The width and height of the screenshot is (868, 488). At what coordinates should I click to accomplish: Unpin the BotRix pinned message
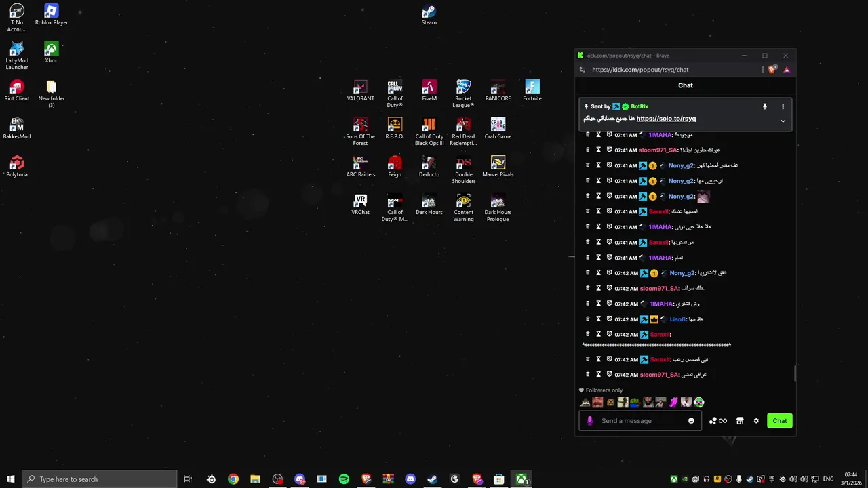pos(765,106)
